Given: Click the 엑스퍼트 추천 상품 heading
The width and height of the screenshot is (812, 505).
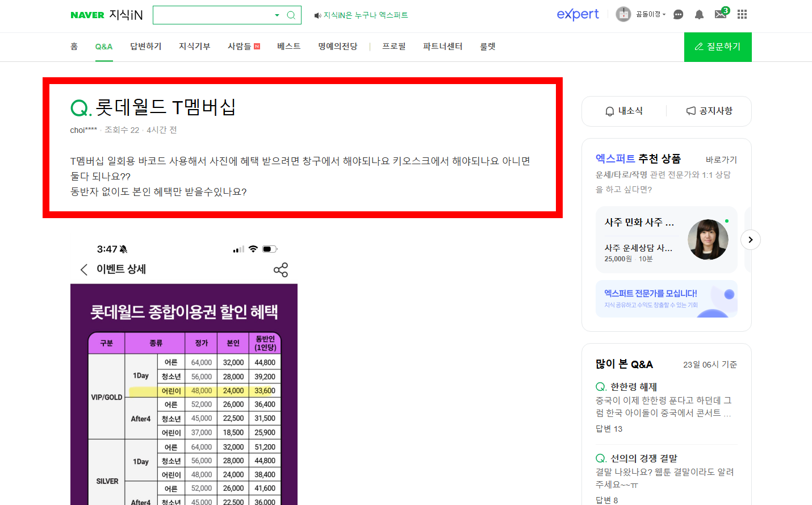Looking at the screenshot, I should (638, 159).
